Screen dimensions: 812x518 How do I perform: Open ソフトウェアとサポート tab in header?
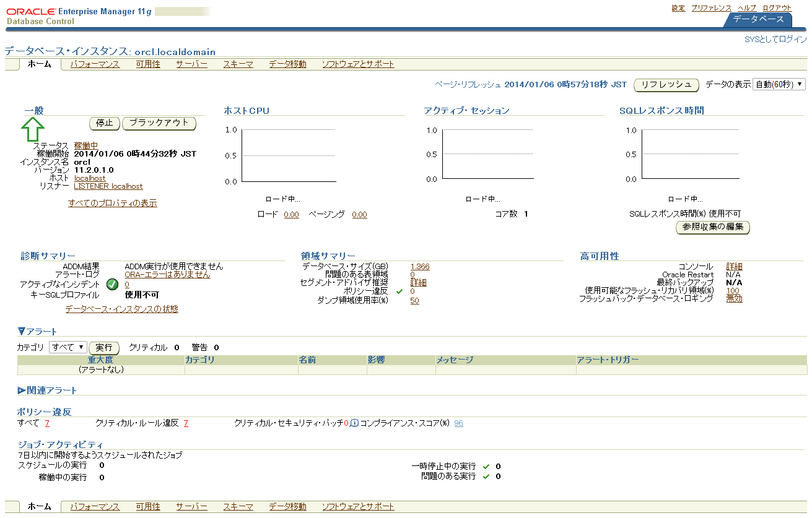coord(358,64)
